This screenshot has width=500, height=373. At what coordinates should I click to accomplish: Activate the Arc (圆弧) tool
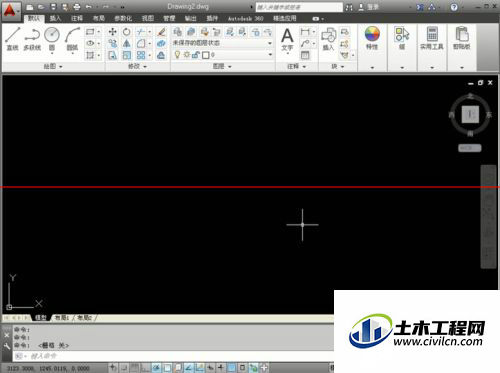[72, 38]
